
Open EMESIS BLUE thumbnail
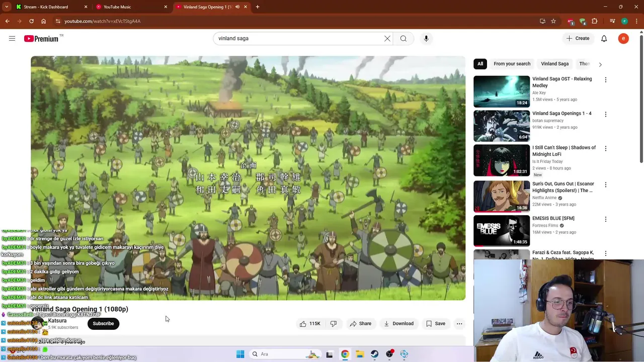[502, 231]
